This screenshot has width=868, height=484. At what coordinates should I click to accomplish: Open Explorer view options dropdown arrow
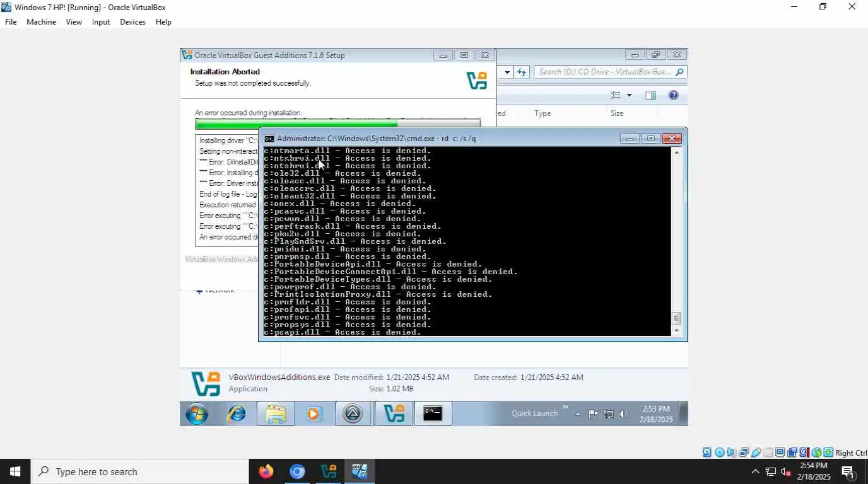tap(629, 95)
